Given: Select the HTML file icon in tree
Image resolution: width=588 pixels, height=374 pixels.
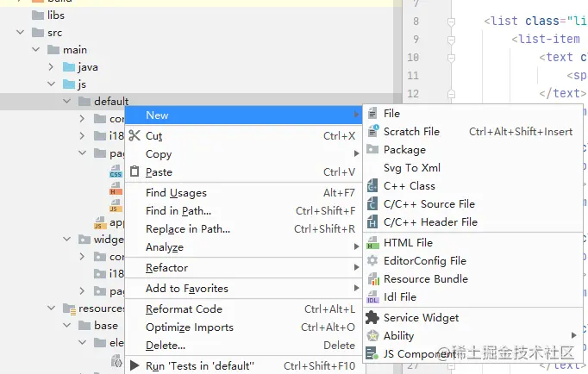Looking at the screenshot, I should tap(116, 188).
